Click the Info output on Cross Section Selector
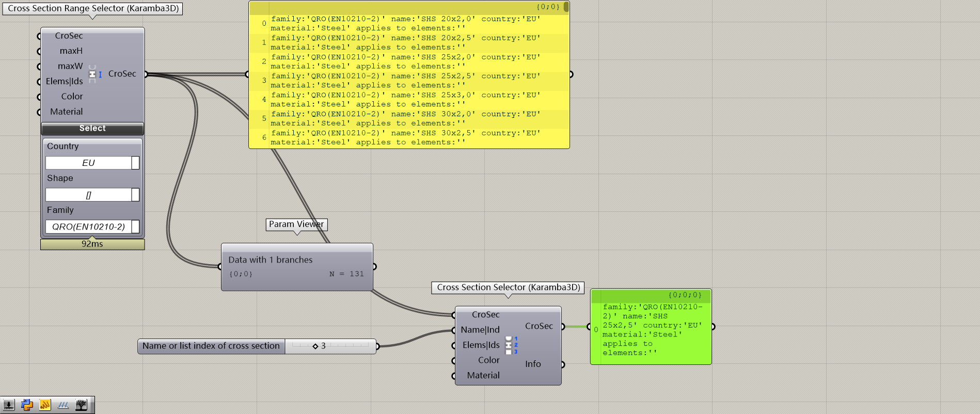Image resolution: width=980 pixels, height=414 pixels. (533, 364)
